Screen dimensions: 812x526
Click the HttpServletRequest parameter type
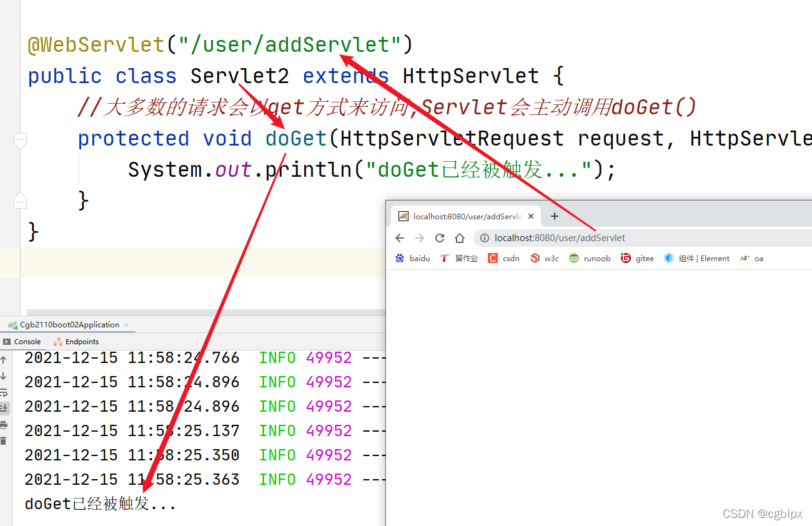tap(452, 138)
